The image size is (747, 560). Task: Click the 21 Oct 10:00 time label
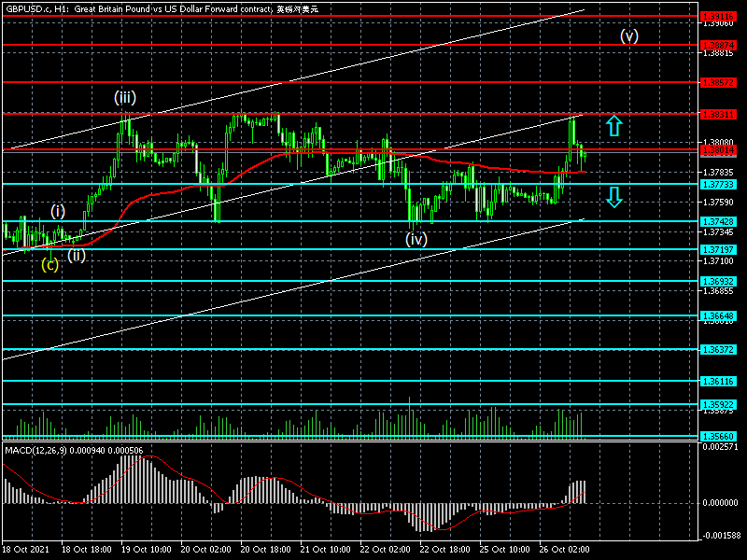325,549
